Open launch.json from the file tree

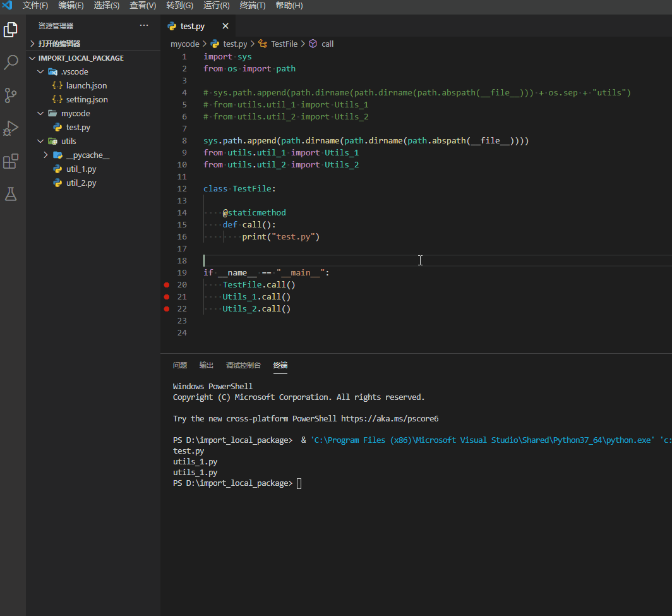[x=86, y=85]
